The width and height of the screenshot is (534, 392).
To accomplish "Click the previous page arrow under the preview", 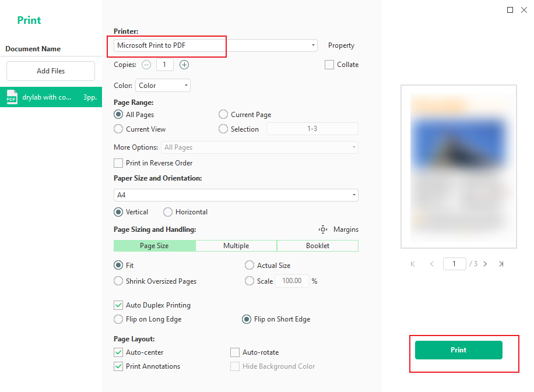I will pyautogui.click(x=431, y=264).
